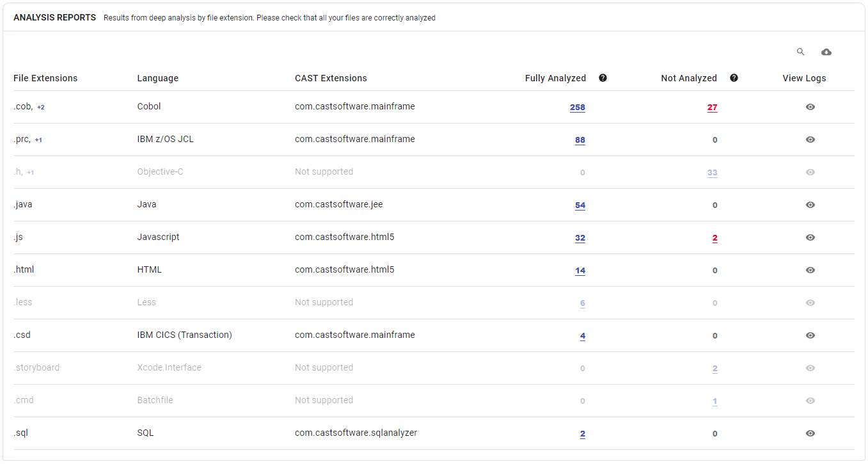
Task: Select the .js file extension cell
Action: tap(18, 237)
